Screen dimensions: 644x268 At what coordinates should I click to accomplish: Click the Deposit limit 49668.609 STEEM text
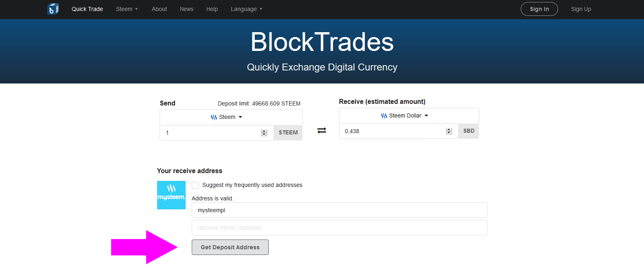pyautogui.click(x=259, y=103)
